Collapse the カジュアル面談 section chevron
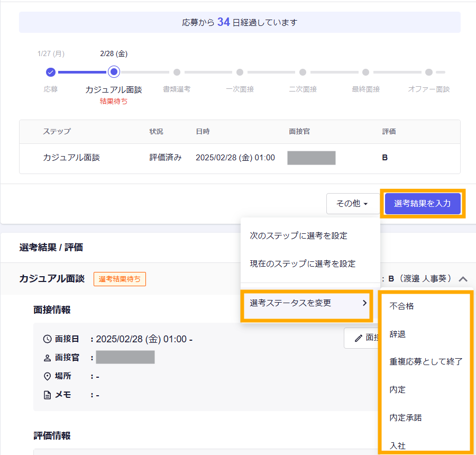 pyautogui.click(x=463, y=278)
